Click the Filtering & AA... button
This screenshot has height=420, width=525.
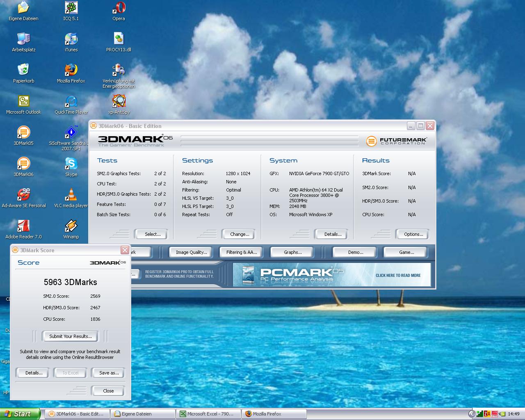[x=242, y=252]
